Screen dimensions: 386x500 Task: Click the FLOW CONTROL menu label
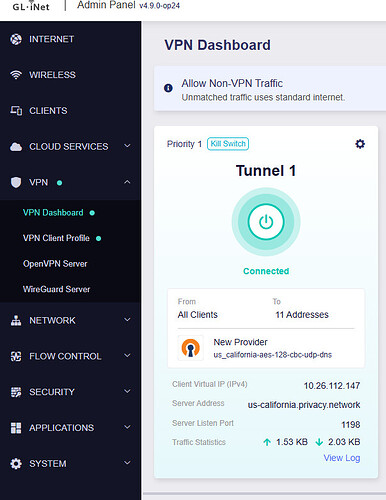65,356
